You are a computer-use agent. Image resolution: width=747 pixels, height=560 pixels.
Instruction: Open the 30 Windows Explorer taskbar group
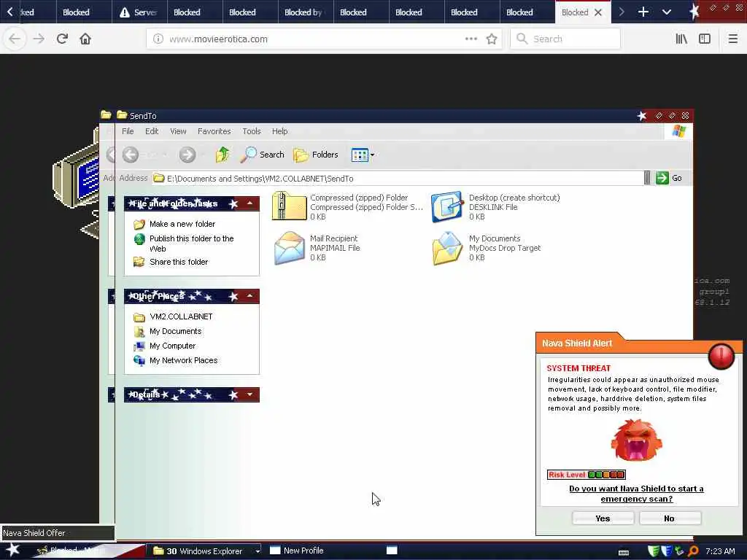click(204, 551)
